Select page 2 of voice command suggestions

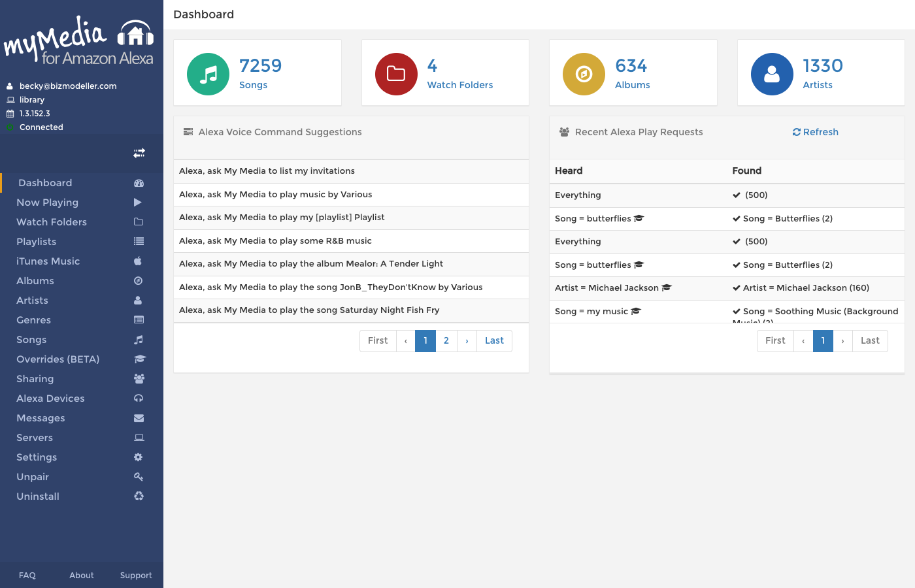(x=446, y=340)
